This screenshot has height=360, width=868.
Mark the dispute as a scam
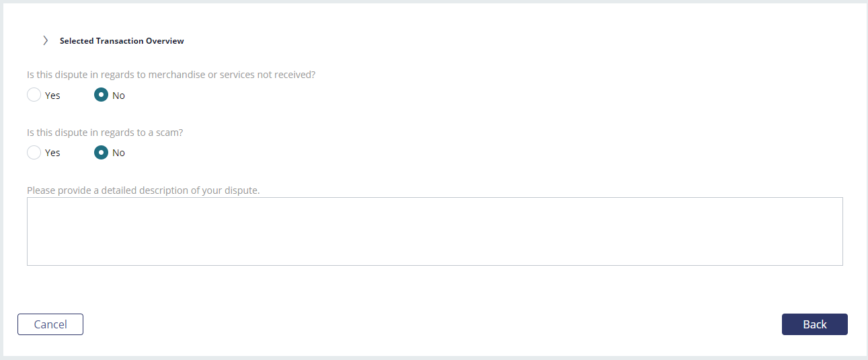pos(34,152)
